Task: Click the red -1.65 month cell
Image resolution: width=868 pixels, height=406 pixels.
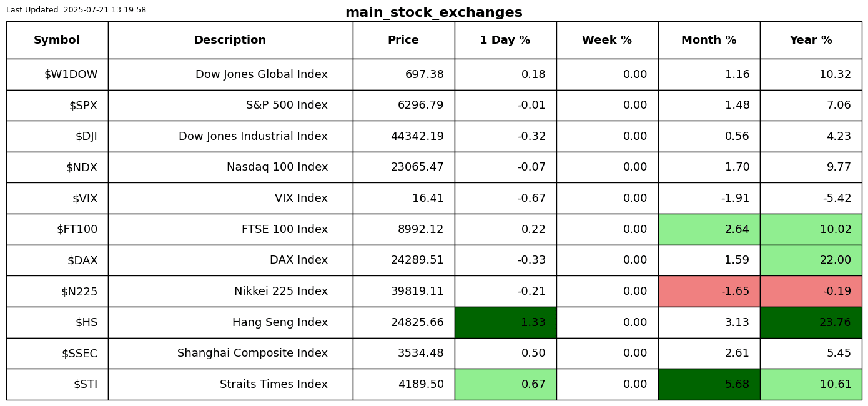Action: 709,291
